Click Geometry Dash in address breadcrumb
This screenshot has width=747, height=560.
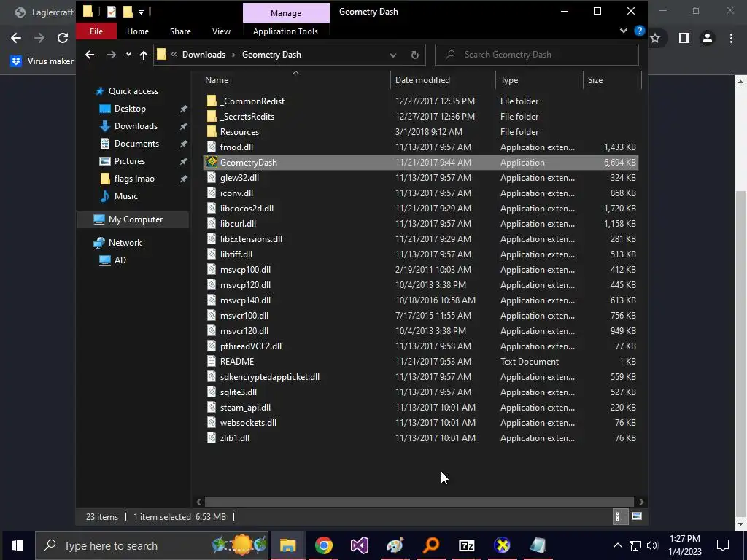coord(271,55)
